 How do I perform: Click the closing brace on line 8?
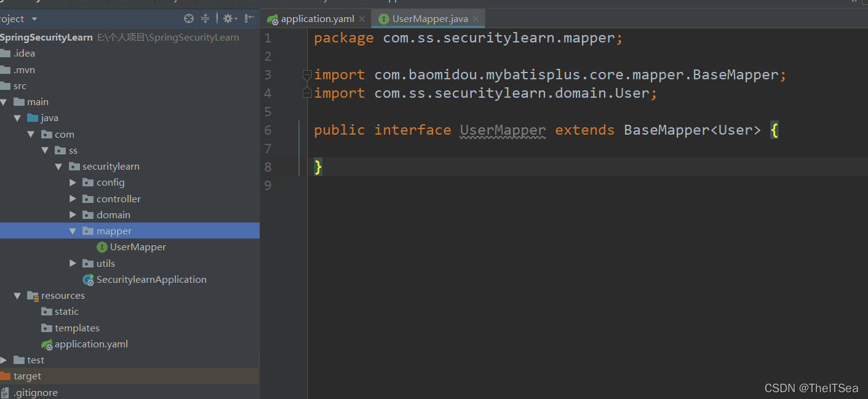click(318, 167)
